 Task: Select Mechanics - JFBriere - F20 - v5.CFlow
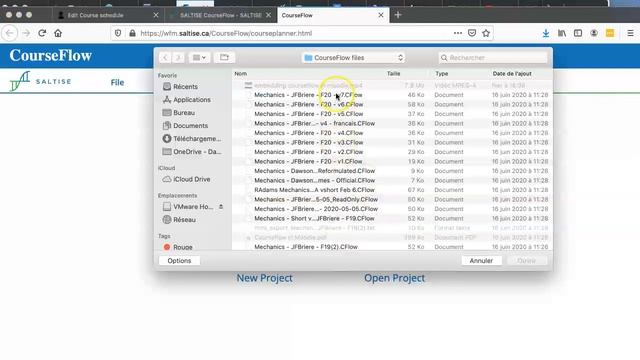(392, 114)
